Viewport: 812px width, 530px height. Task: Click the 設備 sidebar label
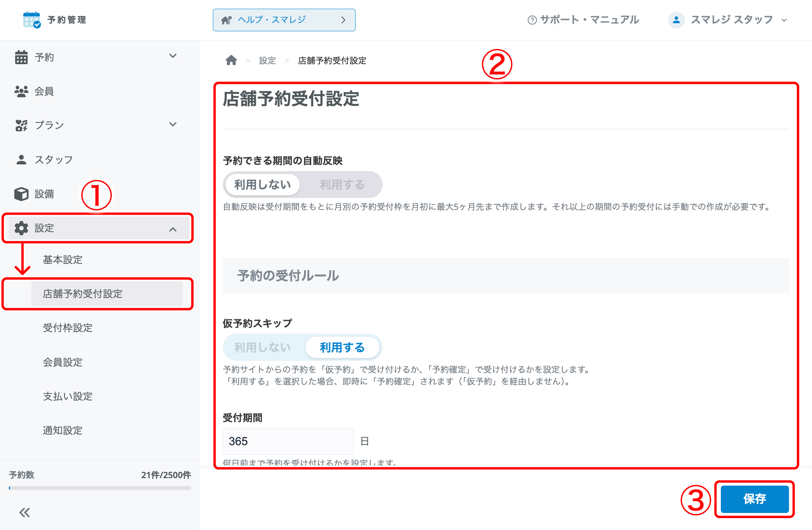(x=44, y=194)
